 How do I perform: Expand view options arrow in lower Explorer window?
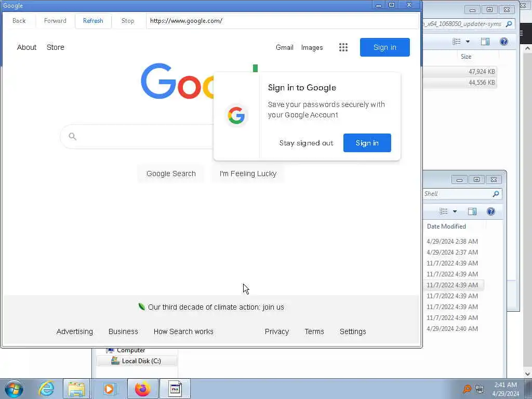[x=455, y=211]
